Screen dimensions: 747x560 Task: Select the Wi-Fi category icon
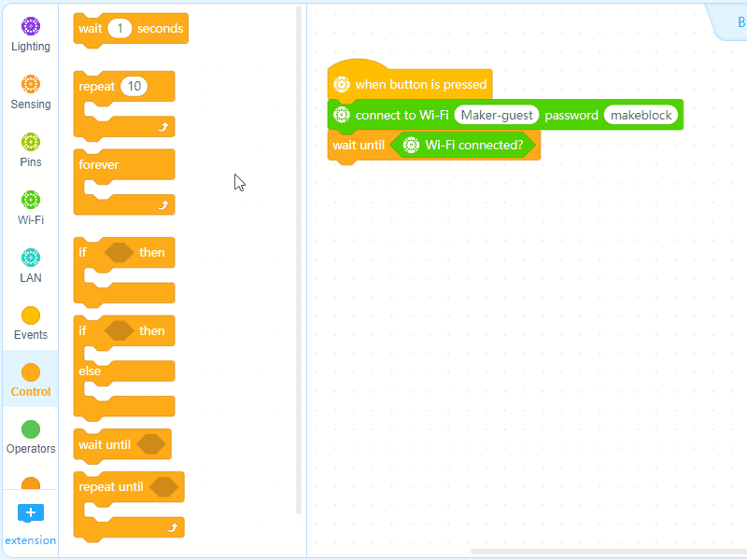(31, 200)
